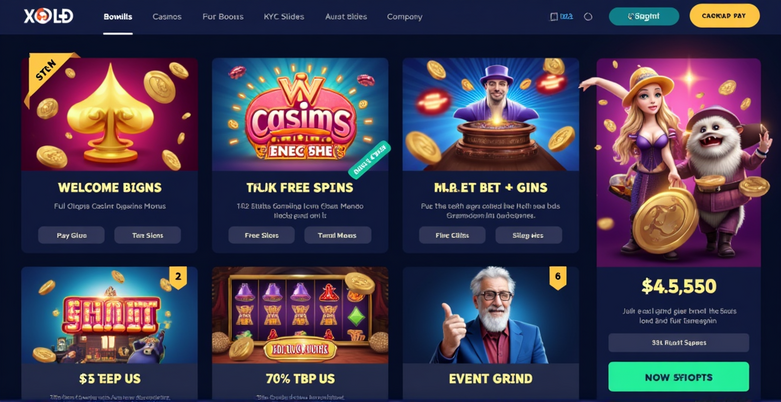Click the golden spade promotion image
The height and width of the screenshot is (402, 781).
click(x=110, y=114)
